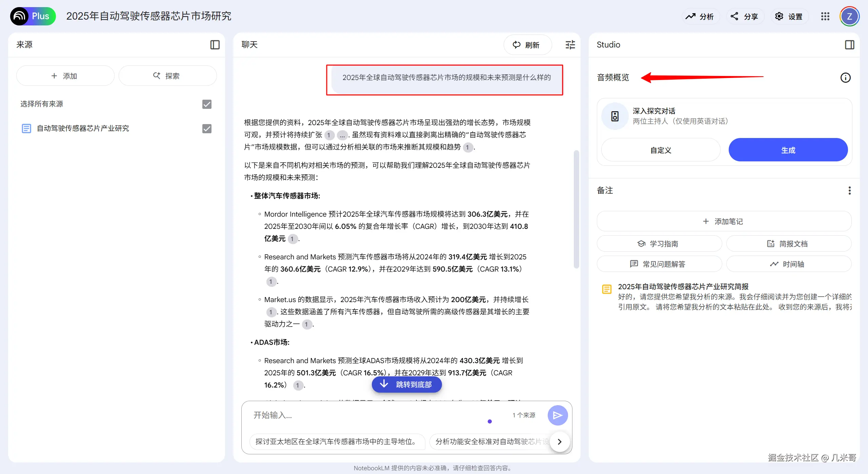Collapse the Studio panel
868x474 pixels.
pos(850,44)
